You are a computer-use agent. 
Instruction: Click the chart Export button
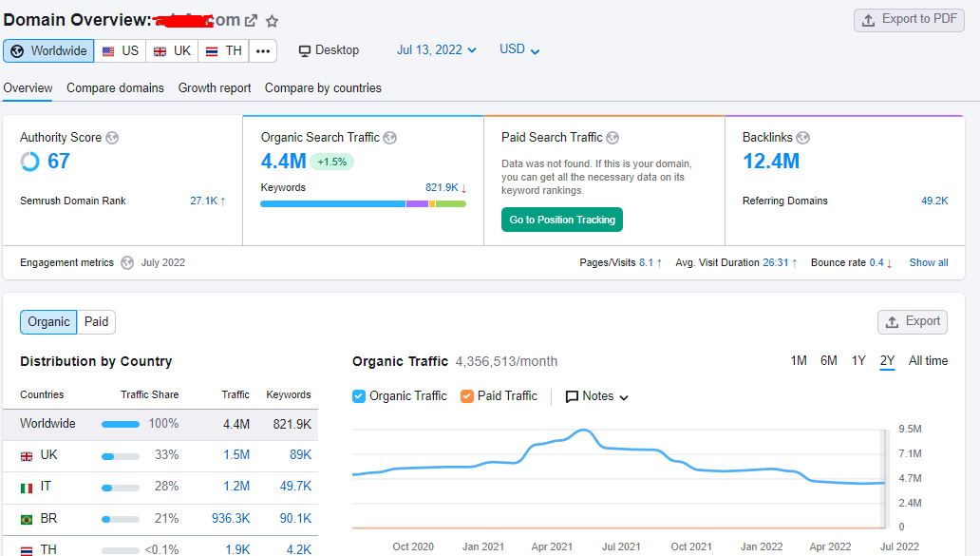coord(913,321)
